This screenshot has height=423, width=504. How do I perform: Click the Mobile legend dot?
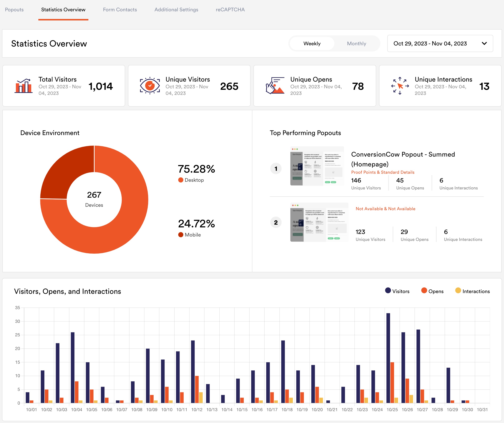tap(181, 235)
